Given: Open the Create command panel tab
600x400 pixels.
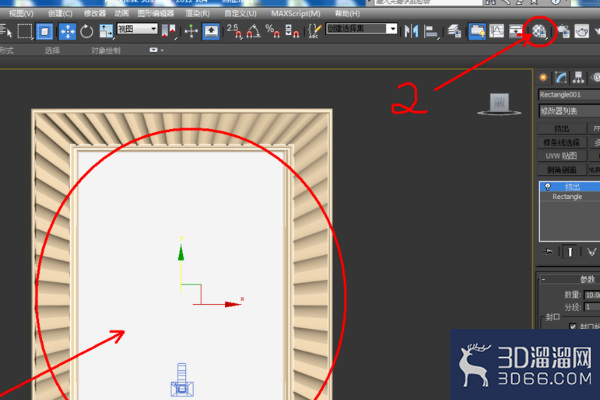Looking at the screenshot, I should [x=543, y=78].
